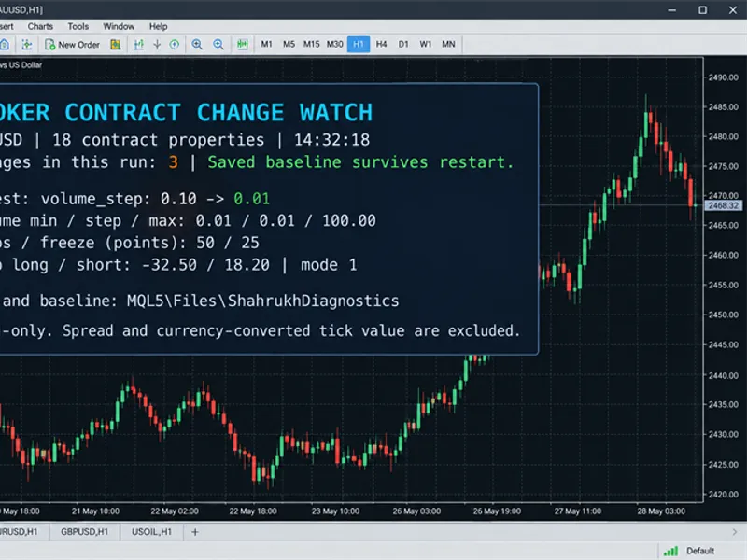Click the green 0.01 volume_step value
Image resolution: width=747 pixels, height=560 pixels.
pyautogui.click(x=251, y=199)
